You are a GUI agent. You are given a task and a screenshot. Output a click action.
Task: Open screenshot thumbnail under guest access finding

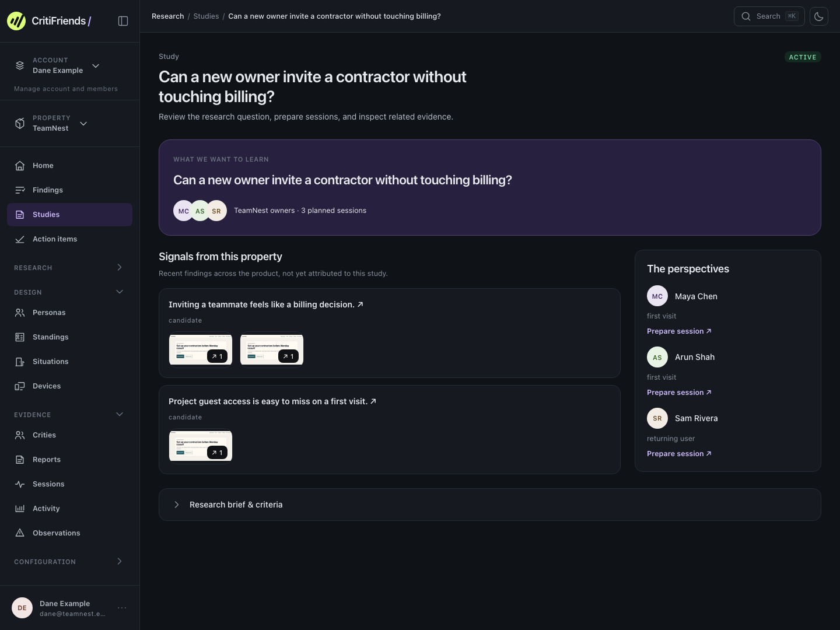pyautogui.click(x=201, y=446)
